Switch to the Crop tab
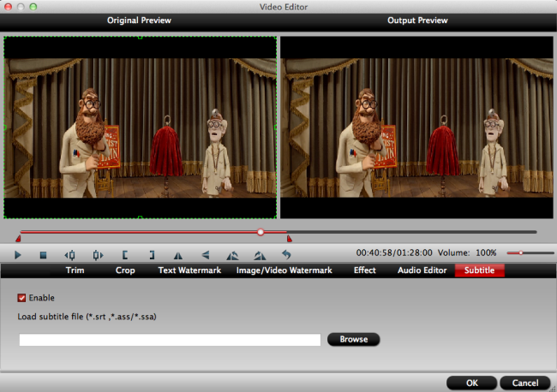 [125, 270]
